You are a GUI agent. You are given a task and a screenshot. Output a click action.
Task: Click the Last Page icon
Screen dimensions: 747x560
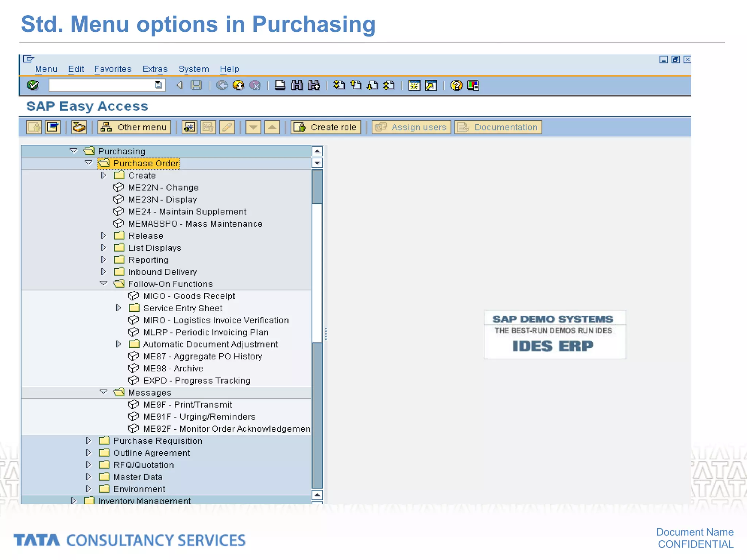389,85
